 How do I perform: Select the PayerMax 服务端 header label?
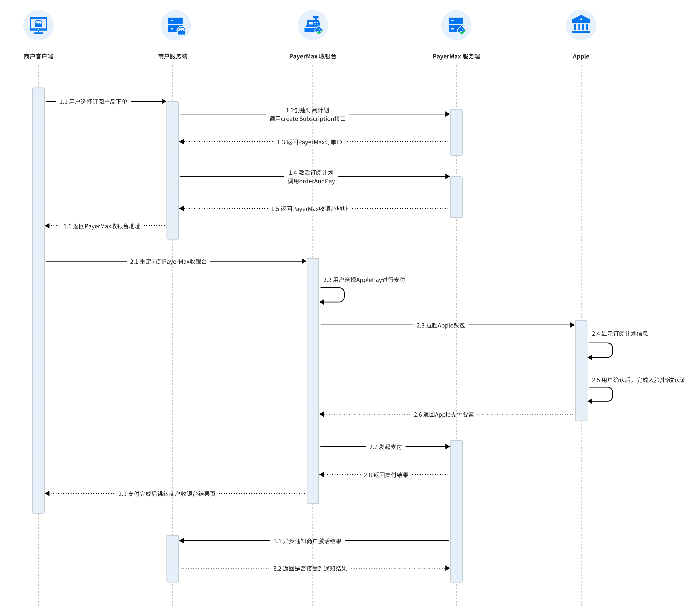tap(456, 56)
